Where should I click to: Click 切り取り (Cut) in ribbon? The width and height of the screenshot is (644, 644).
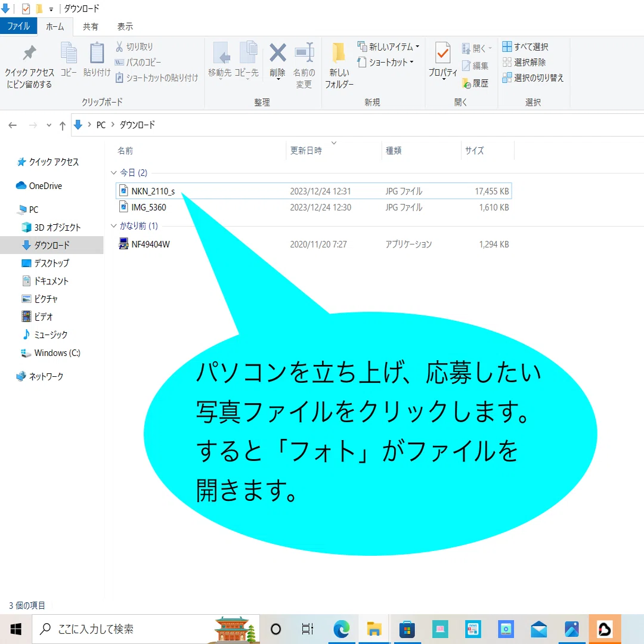pyautogui.click(x=134, y=47)
